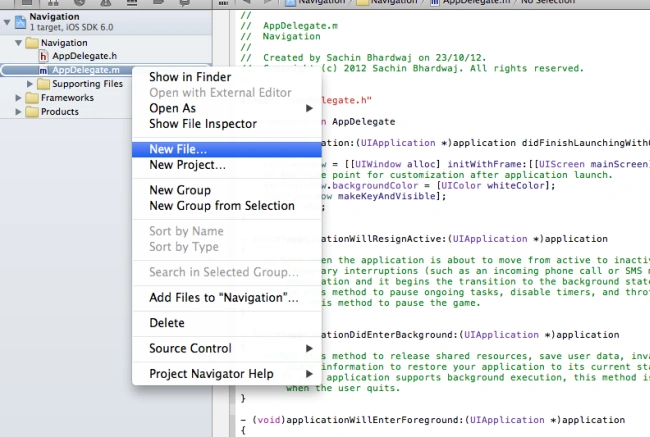The height and width of the screenshot is (437, 650).
Task: Click the "Created by Sachin Bhardwaj" comment line
Action: pyautogui.click(x=363, y=58)
